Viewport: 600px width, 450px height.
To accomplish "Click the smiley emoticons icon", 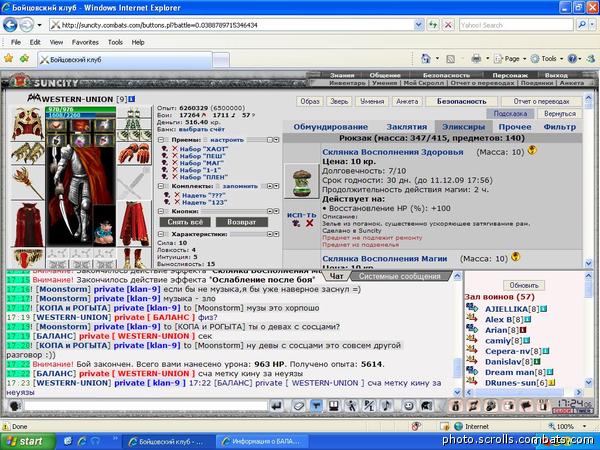I will [409, 406].
